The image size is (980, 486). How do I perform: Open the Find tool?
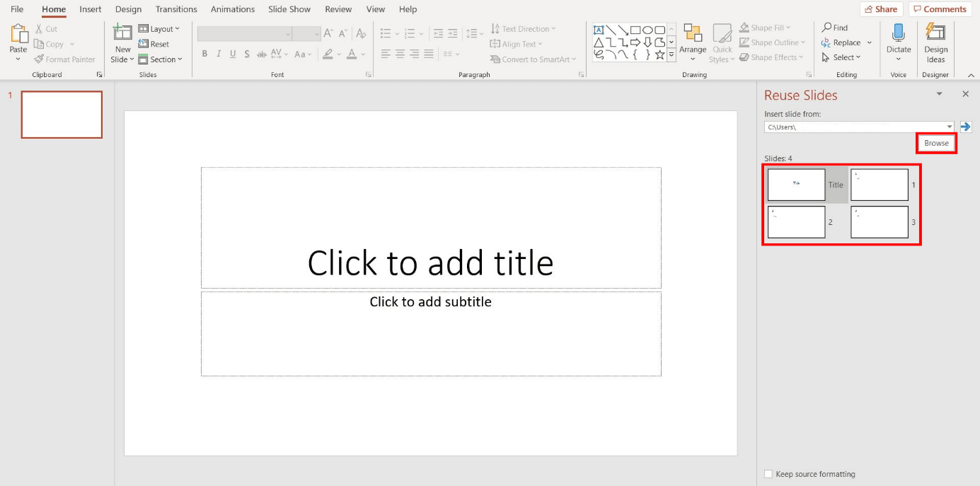835,27
